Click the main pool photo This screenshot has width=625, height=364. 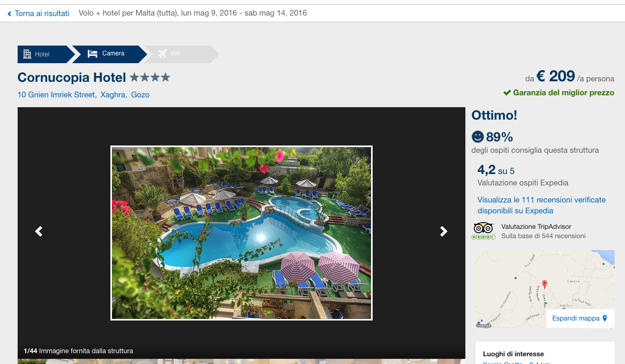[x=242, y=233]
